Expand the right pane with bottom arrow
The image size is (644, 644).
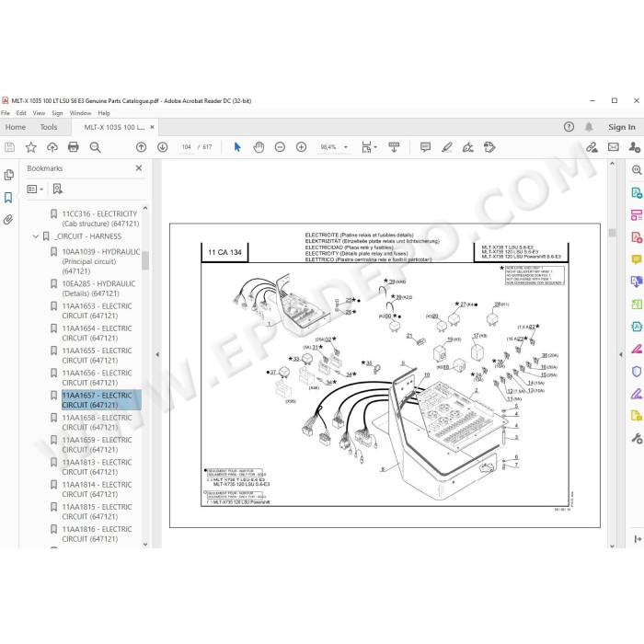click(x=638, y=539)
